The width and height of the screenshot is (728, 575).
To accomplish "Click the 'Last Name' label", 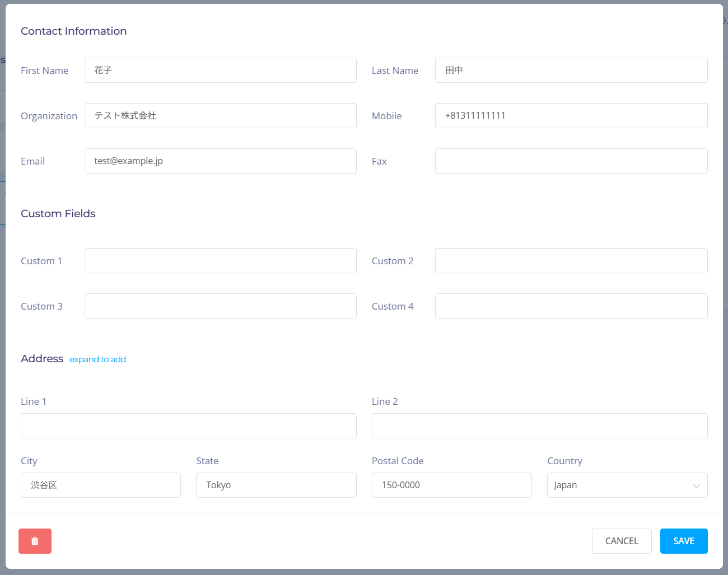I will point(395,71).
